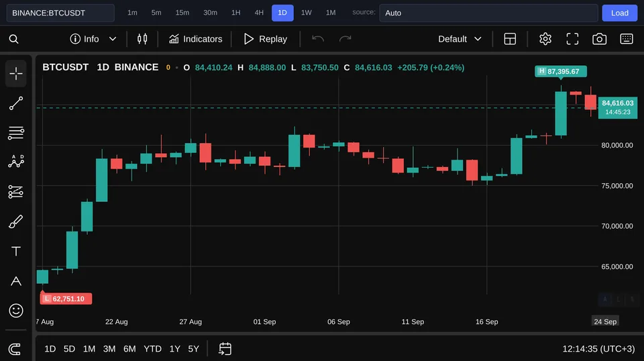Viewport: 644px width, 361px height.
Task: Select the crosshair cursor tool
Action: point(16,74)
